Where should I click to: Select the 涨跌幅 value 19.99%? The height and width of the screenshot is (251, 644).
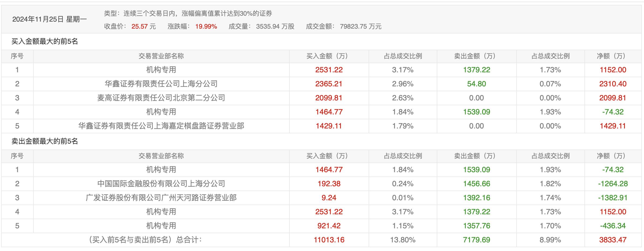point(206,26)
